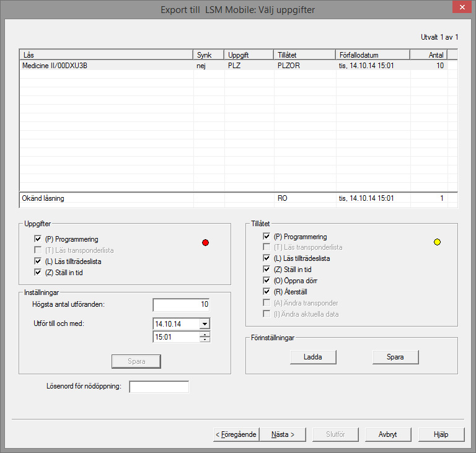Viewport: 476px width, 453px height.
Task: Go to next step with Nästa button
Action: click(283, 434)
